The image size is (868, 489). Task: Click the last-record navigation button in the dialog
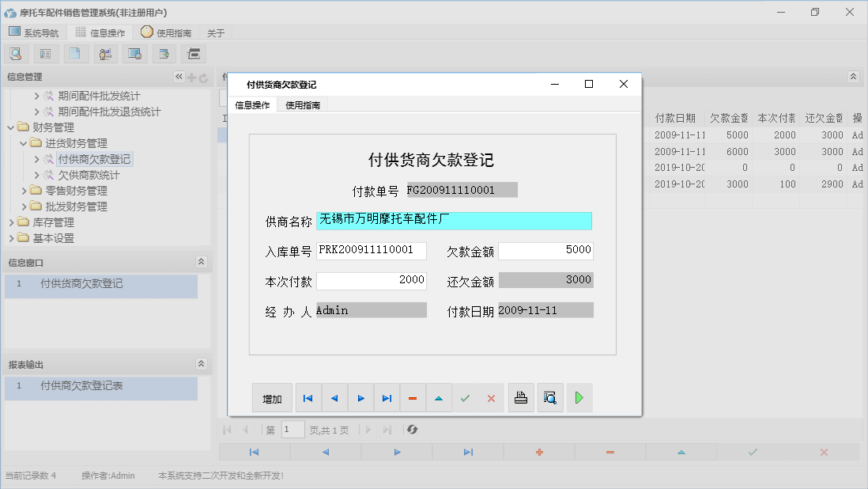tap(386, 398)
